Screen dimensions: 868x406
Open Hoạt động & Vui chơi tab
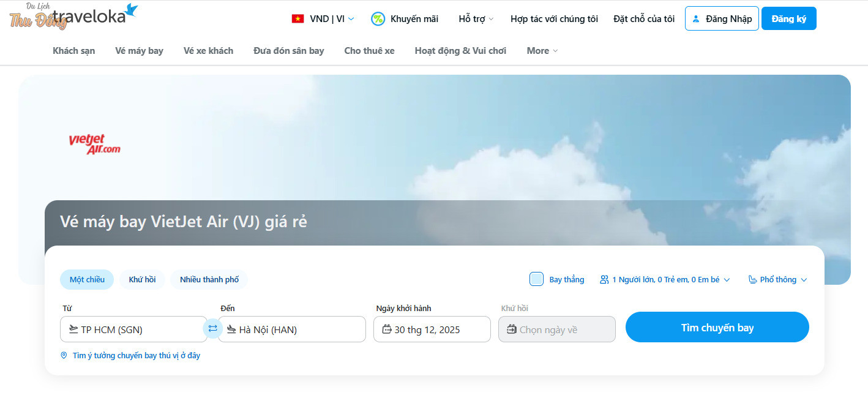(460, 51)
